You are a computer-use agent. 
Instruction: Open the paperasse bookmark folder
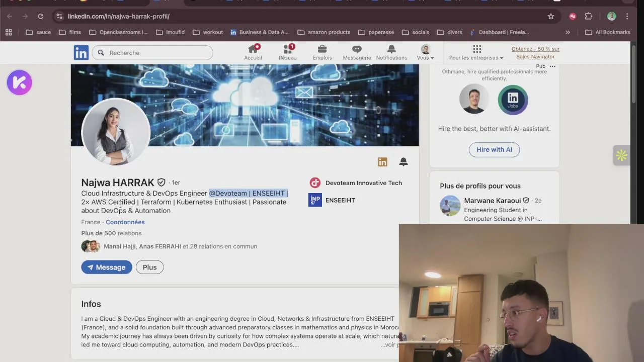tap(376, 32)
